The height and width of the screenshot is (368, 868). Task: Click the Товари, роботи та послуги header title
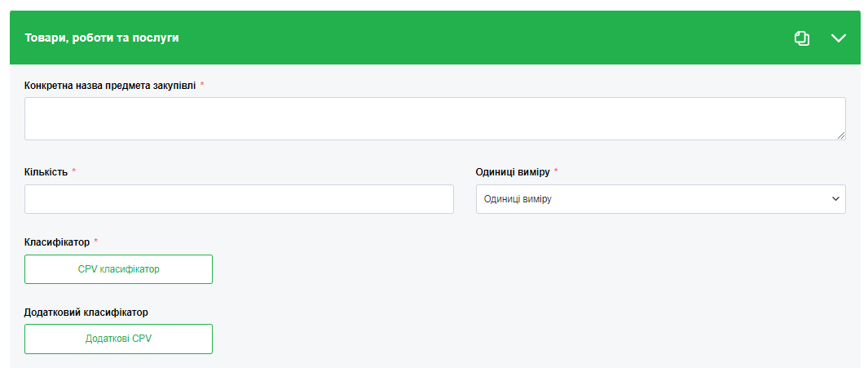[x=102, y=38]
